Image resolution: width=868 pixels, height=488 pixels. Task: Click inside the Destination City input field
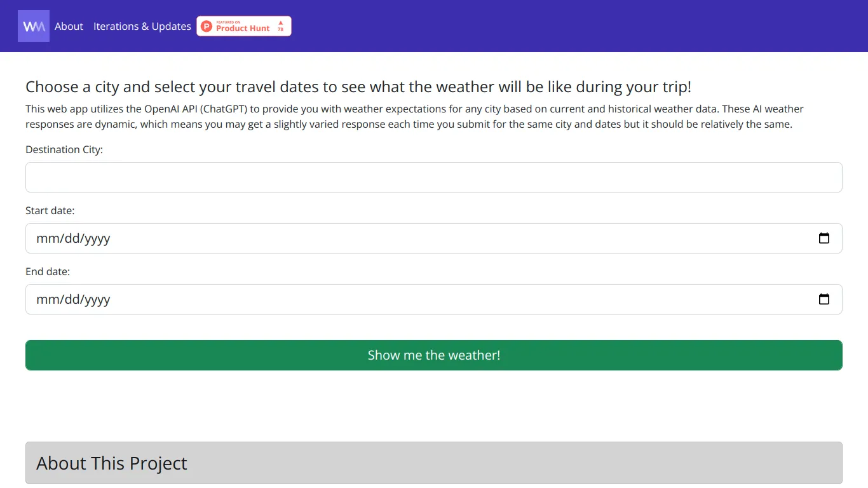click(x=433, y=177)
